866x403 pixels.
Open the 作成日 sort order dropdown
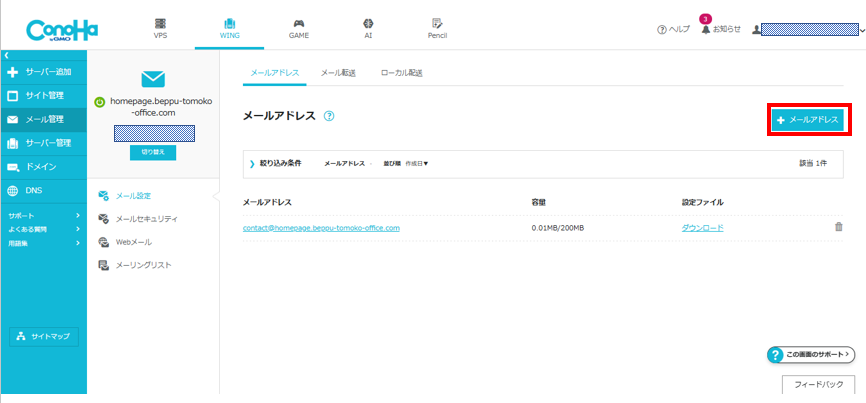tap(416, 164)
